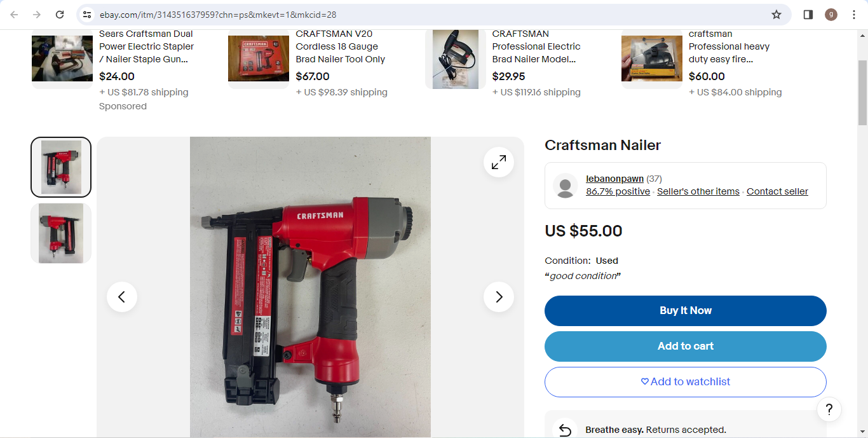Click the Buy It Now button
The width and height of the screenshot is (868, 438).
point(686,311)
